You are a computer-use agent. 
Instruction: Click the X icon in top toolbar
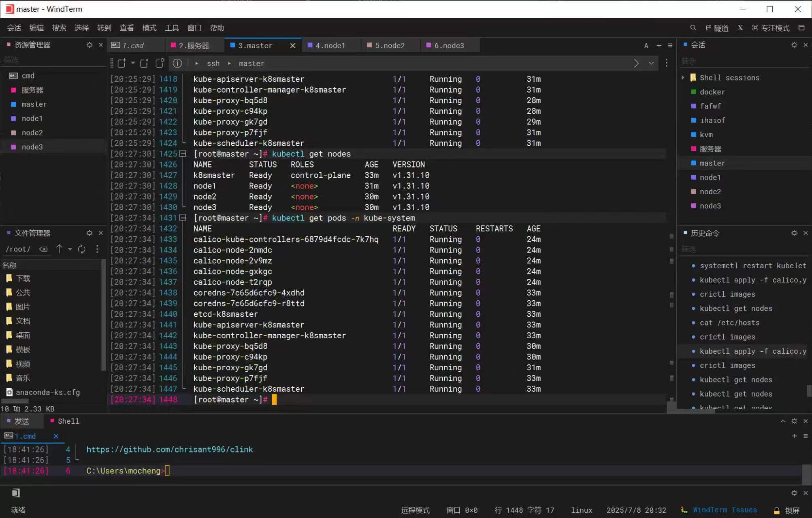tap(740, 28)
